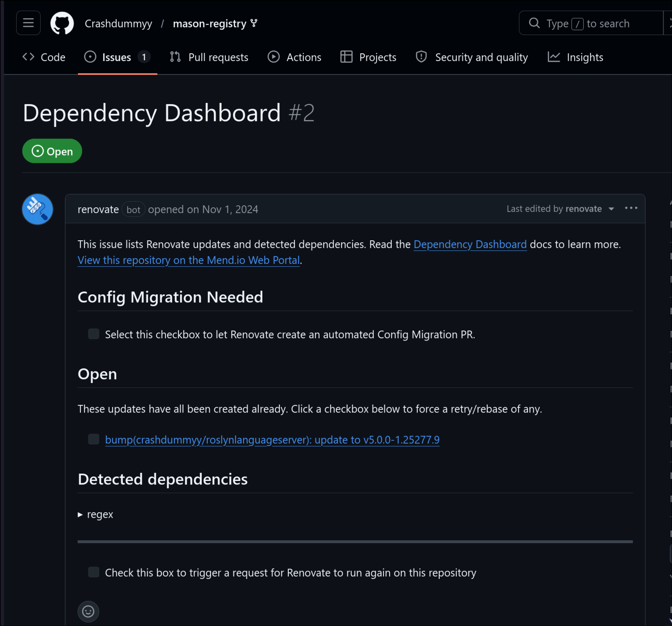Screen dimensions: 672x626
Task: Tick the checkbox to run Renovate again
Action: [94, 572]
